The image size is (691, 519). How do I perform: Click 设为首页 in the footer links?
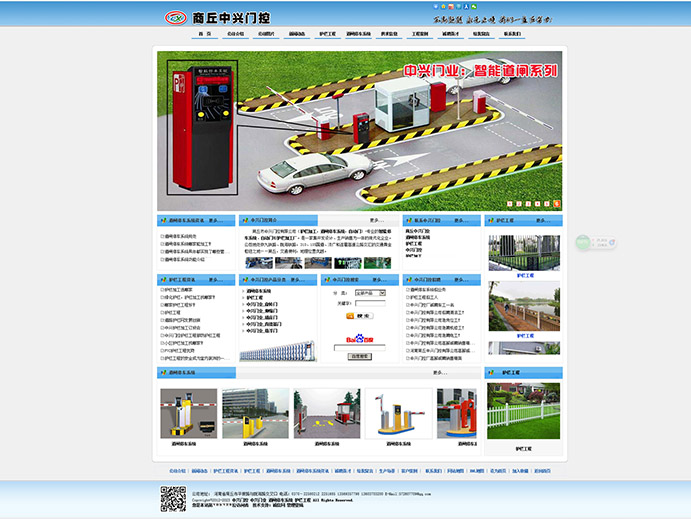(x=498, y=471)
